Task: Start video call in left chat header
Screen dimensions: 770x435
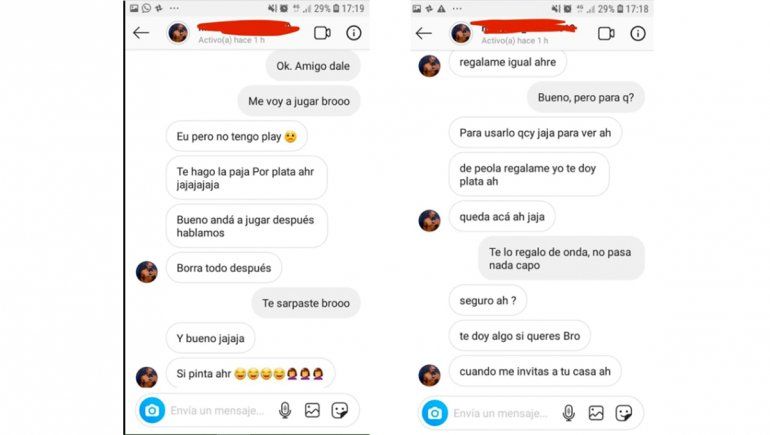Action: (x=322, y=33)
